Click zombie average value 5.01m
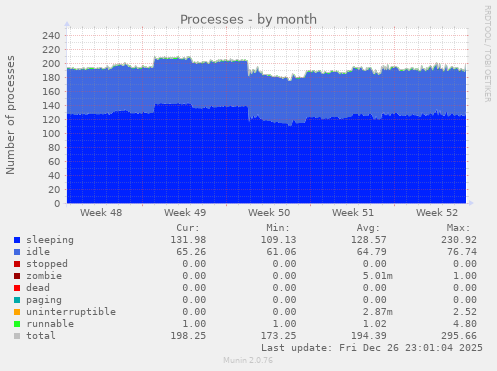 [378, 276]
